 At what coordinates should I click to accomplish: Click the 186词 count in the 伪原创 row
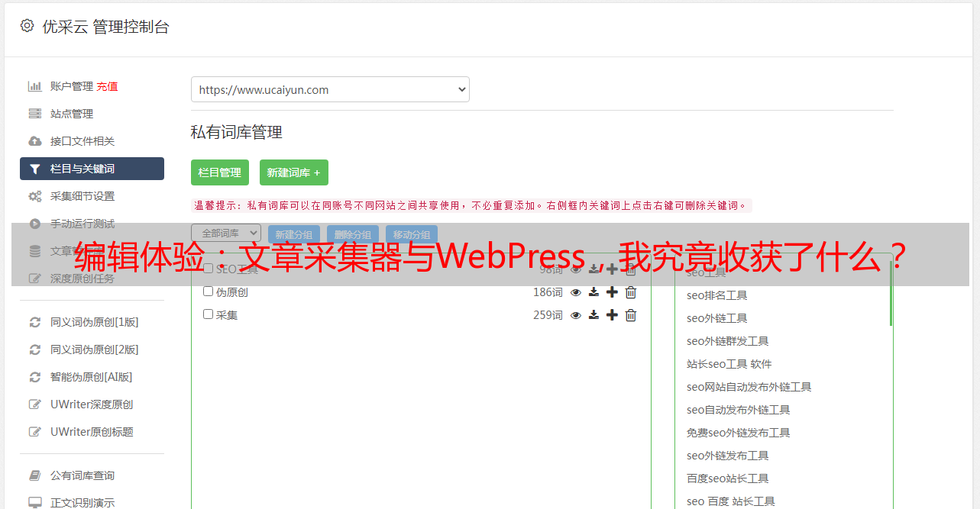click(x=548, y=292)
